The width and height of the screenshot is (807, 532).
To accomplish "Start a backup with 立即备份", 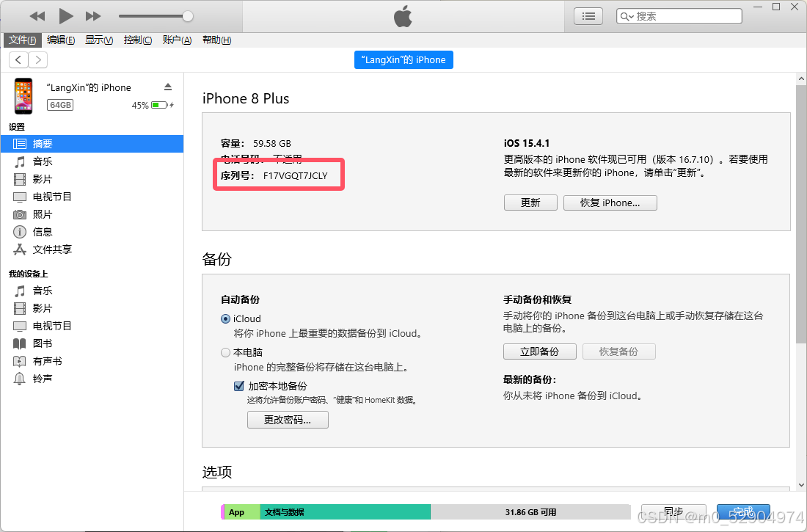I will [x=539, y=351].
